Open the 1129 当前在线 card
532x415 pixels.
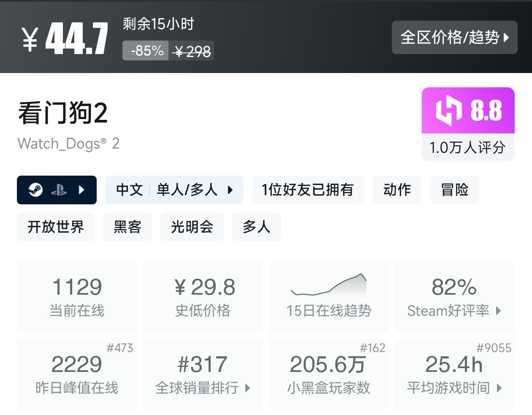pyautogui.click(x=77, y=297)
